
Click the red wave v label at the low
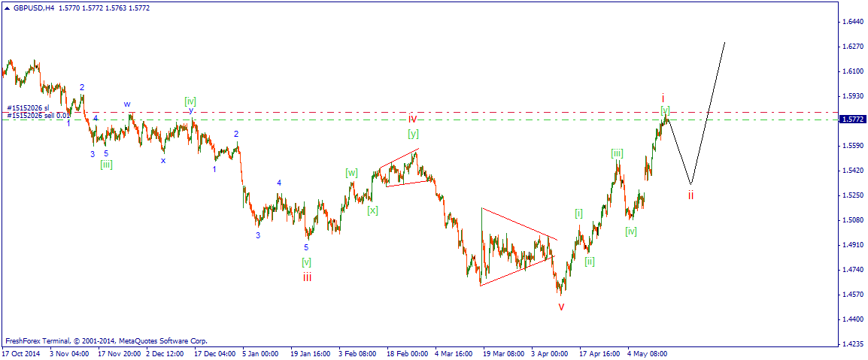(561, 307)
